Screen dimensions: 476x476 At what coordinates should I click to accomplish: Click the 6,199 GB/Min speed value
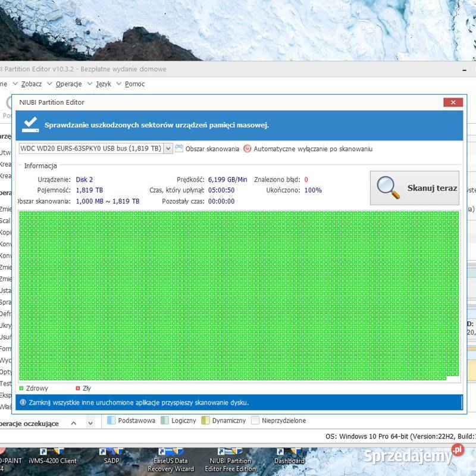(x=227, y=180)
